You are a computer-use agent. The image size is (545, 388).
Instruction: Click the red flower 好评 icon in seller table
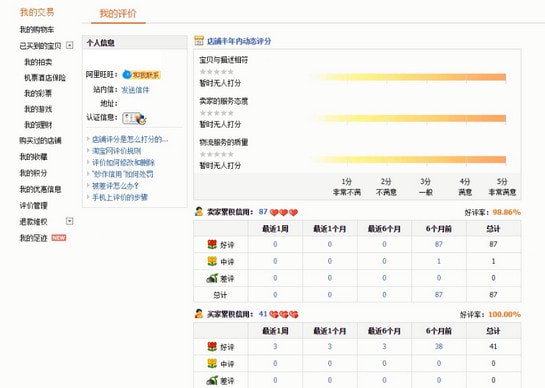(212, 244)
